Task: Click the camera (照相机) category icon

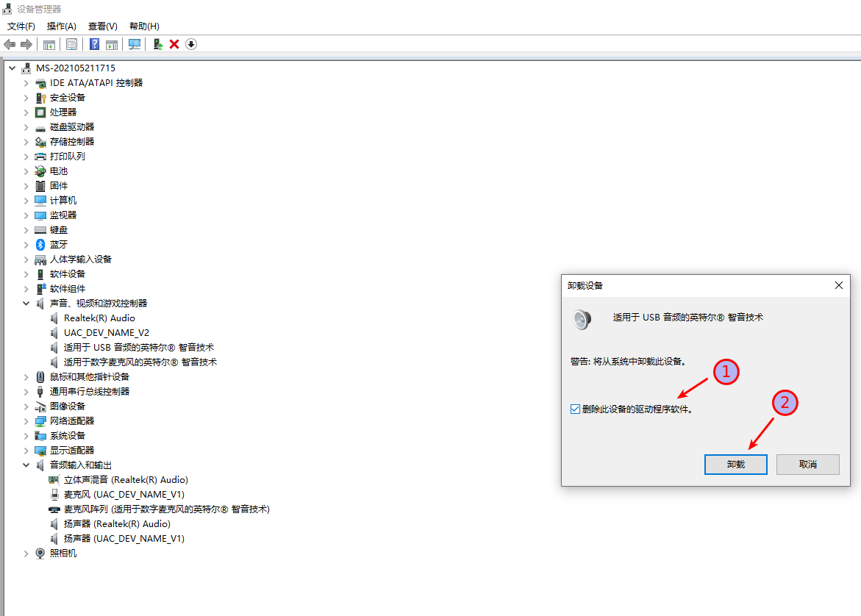Action: tap(40, 554)
